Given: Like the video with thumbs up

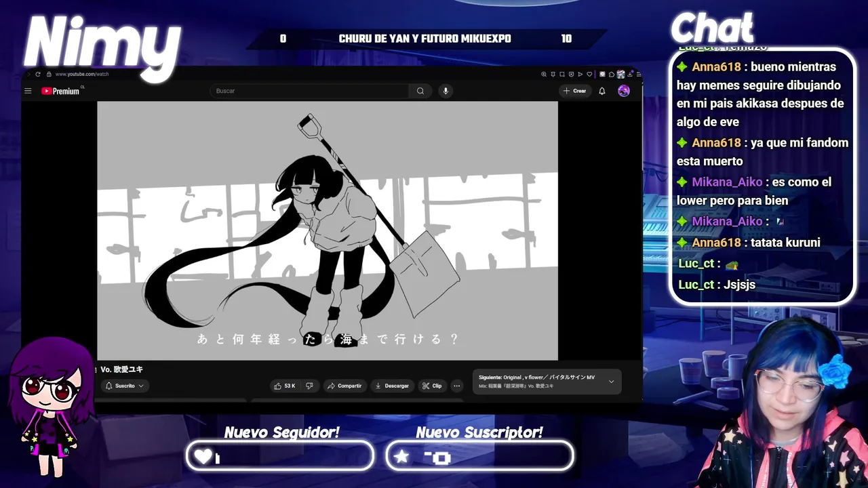Looking at the screenshot, I should (285, 386).
